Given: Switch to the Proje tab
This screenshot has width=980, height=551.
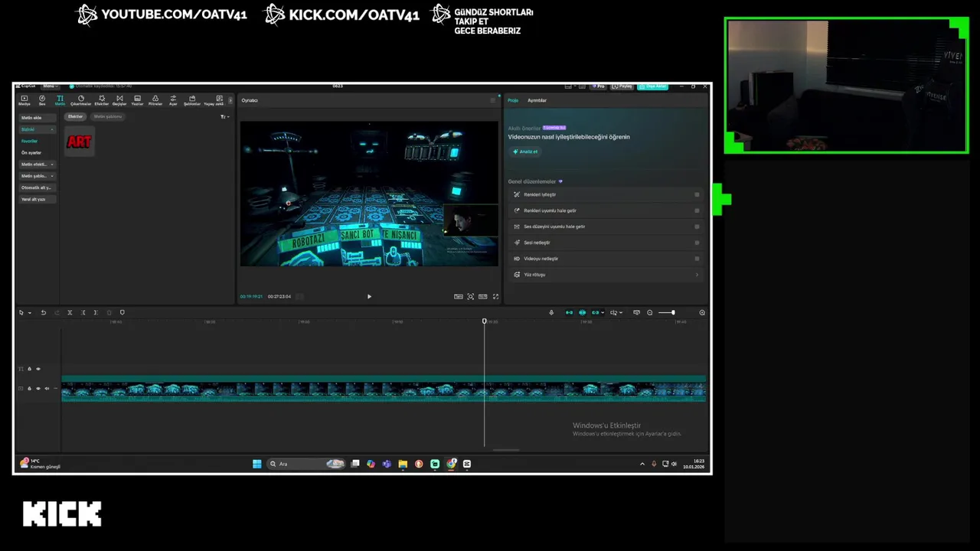Looking at the screenshot, I should (x=513, y=100).
